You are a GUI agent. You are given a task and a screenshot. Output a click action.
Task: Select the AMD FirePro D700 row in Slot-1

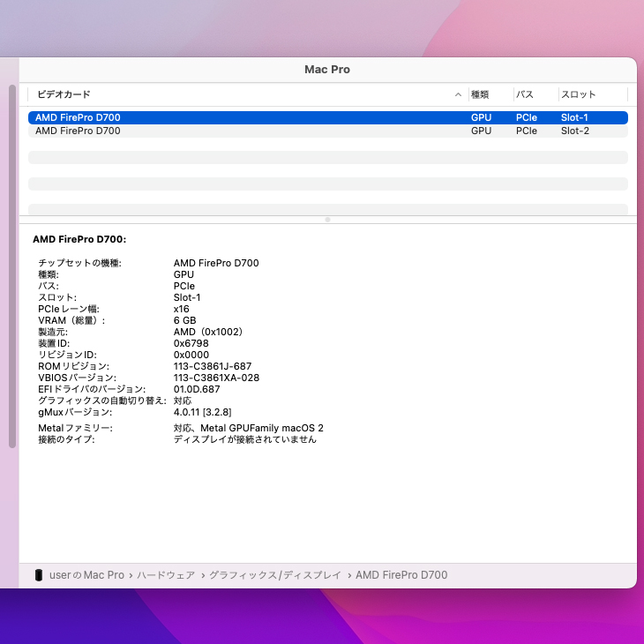coord(328,117)
